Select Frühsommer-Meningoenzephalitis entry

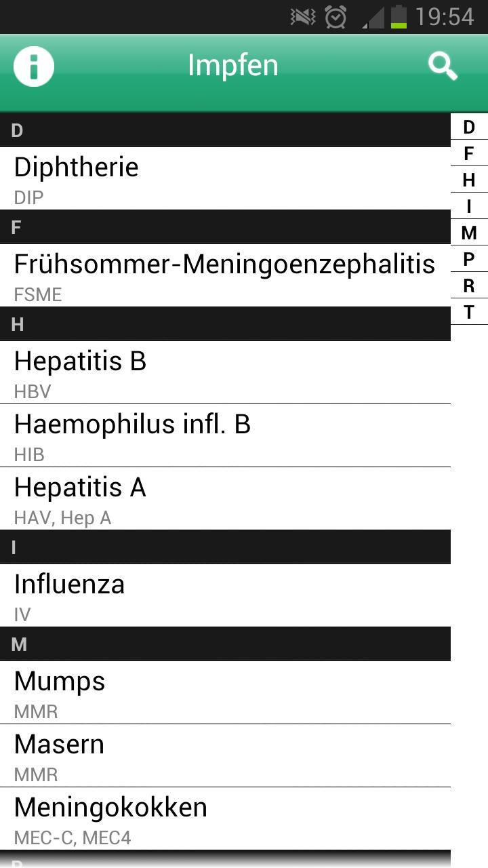click(x=225, y=275)
